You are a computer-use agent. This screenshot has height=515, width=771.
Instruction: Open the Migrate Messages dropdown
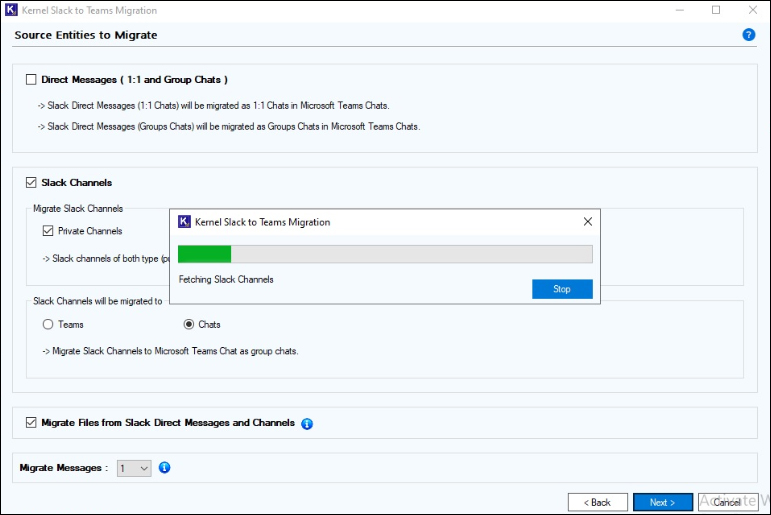[134, 468]
